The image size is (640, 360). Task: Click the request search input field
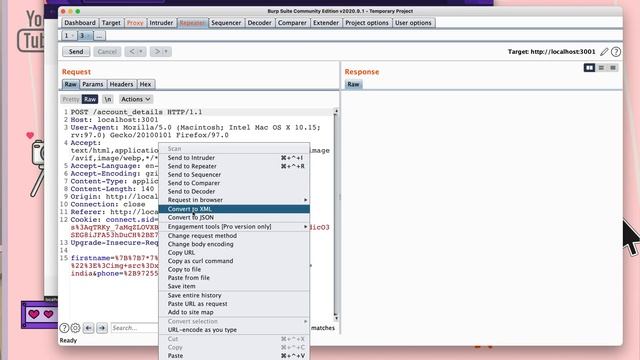tap(134, 328)
